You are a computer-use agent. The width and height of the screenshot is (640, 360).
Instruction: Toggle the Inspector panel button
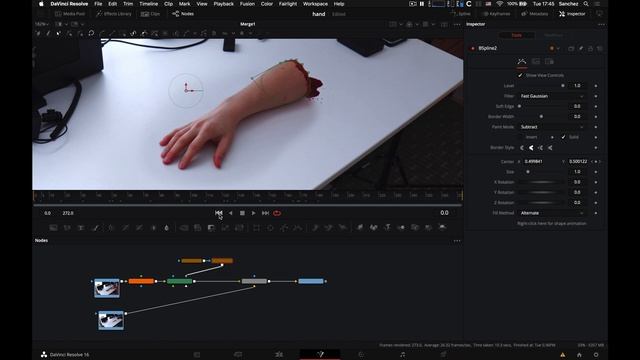coord(572,14)
